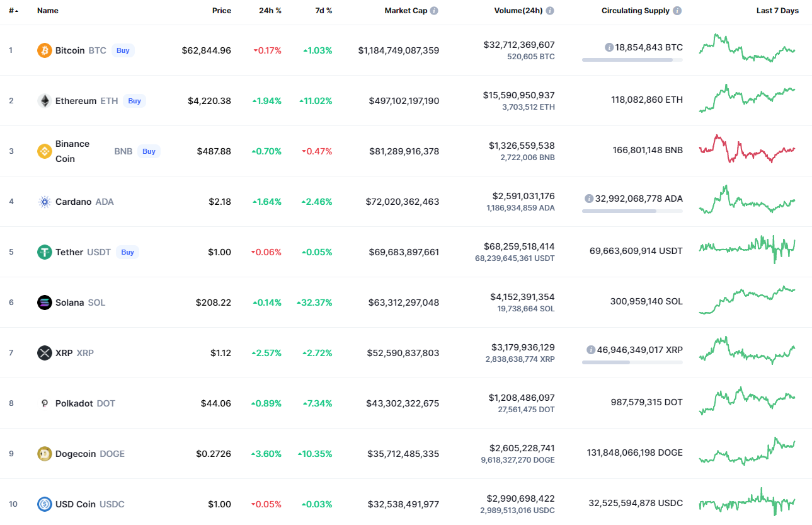
Task: Open Ethereum's 7-day sparkline chart
Action: click(747, 98)
